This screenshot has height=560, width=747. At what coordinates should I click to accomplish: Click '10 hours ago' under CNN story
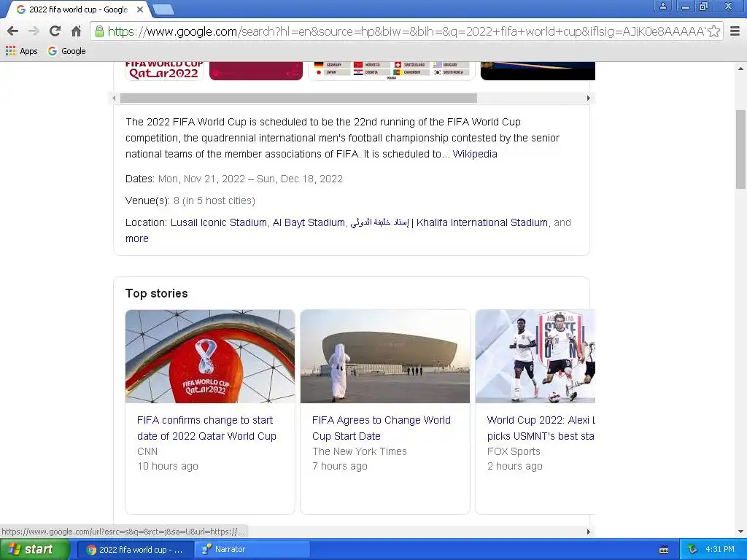168,466
